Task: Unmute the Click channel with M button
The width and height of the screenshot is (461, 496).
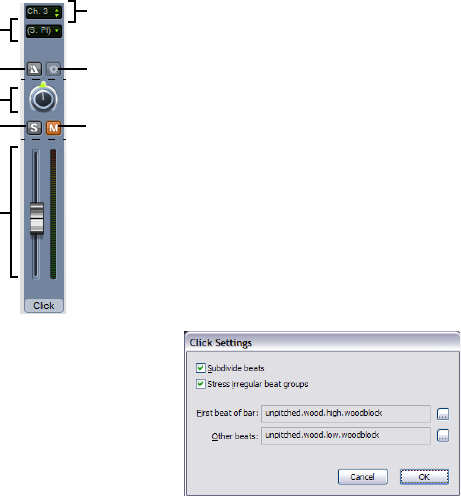Action: [x=53, y=128]
